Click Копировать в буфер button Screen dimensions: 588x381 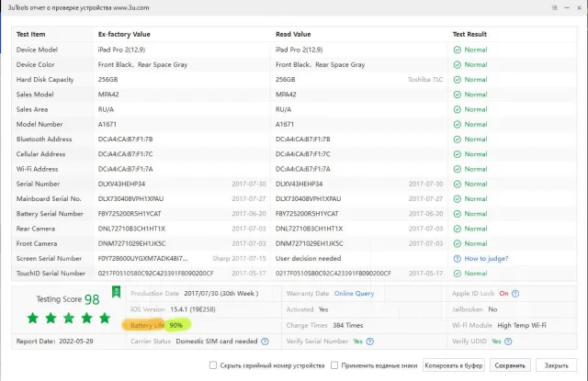pos(454,365)
